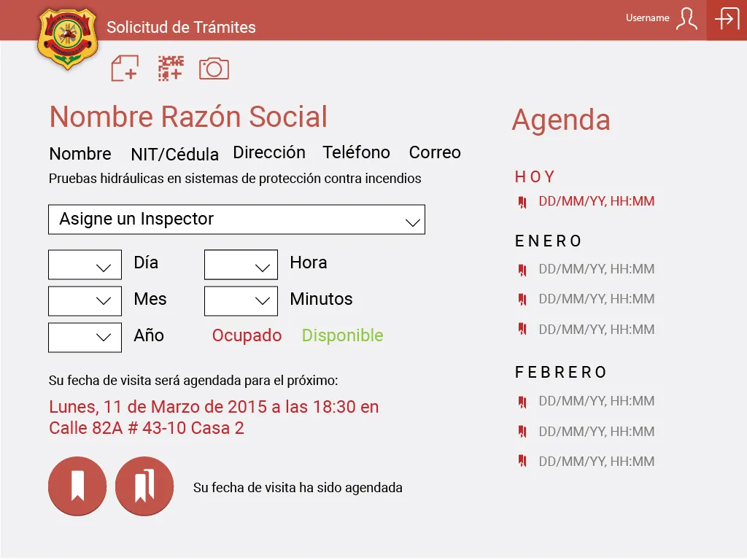Select the Nombre field label
Screen dimensions: 747x560
point(80,154)
